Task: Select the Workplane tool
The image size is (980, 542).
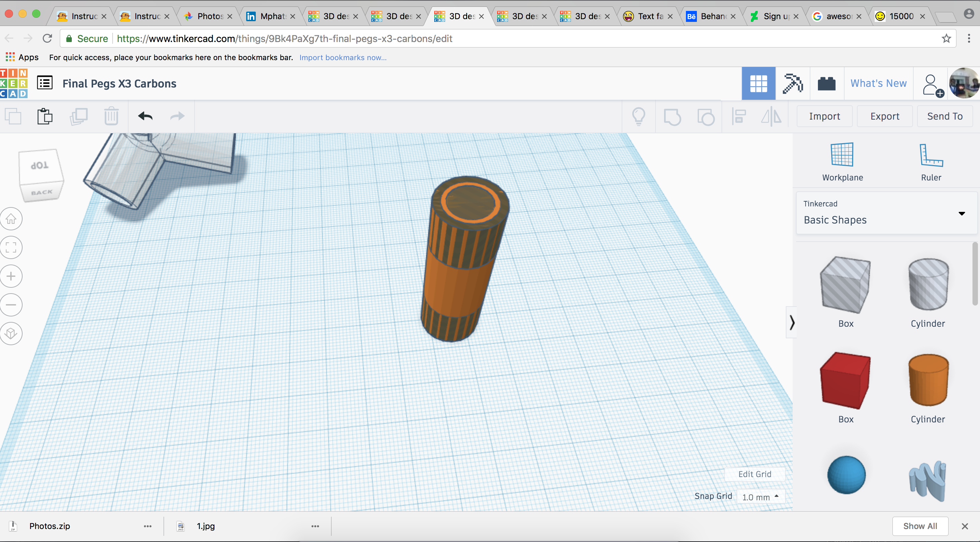Action: click(842, 162)
